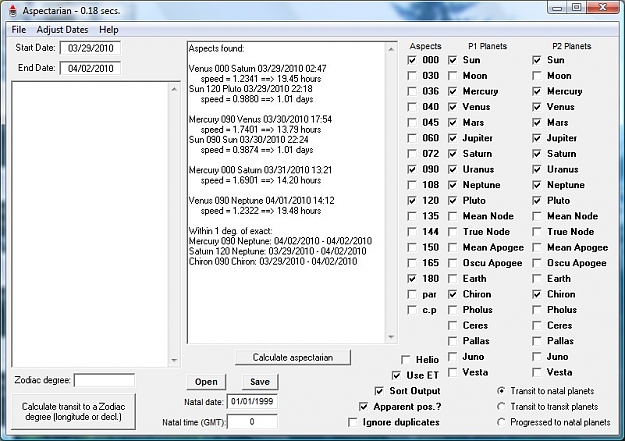Select Transit to transit planets radio
The image size is (625, 441).
(x=501, y=407)
